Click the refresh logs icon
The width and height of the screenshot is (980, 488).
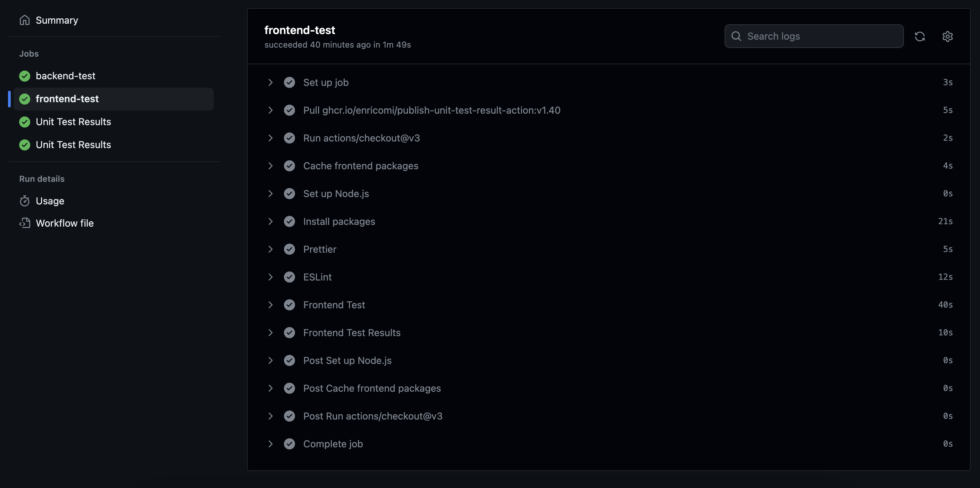[x=920, y=36]
